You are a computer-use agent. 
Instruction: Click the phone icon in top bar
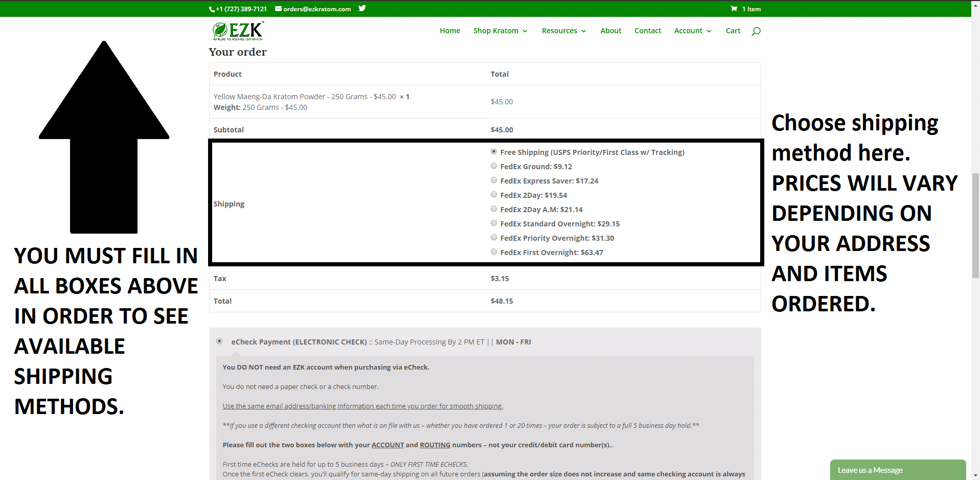click(212, 9)
